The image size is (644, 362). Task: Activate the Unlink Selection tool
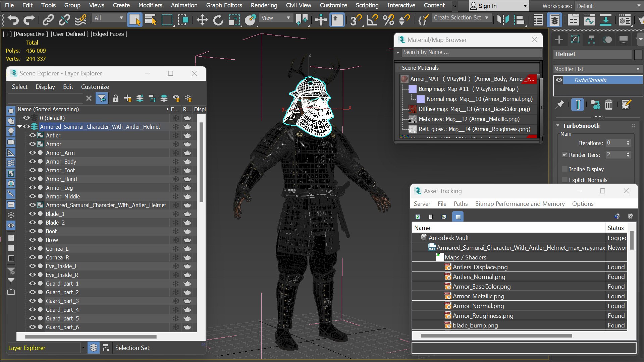pyautogui.click(x=64, y=20)
